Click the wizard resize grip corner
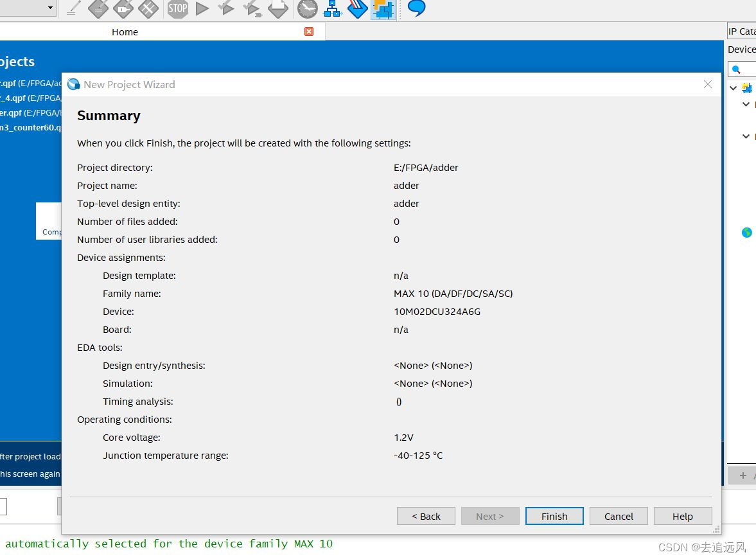 pos(716,529)
